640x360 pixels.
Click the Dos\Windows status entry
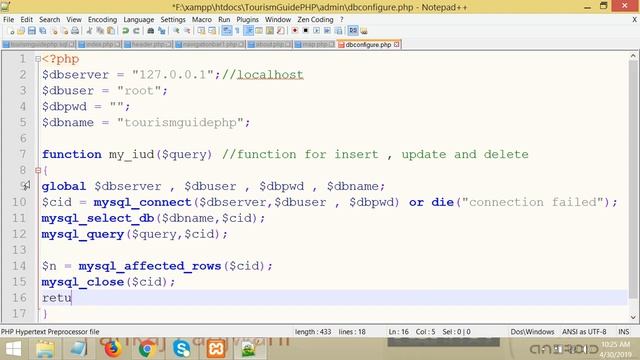point(532,332)
